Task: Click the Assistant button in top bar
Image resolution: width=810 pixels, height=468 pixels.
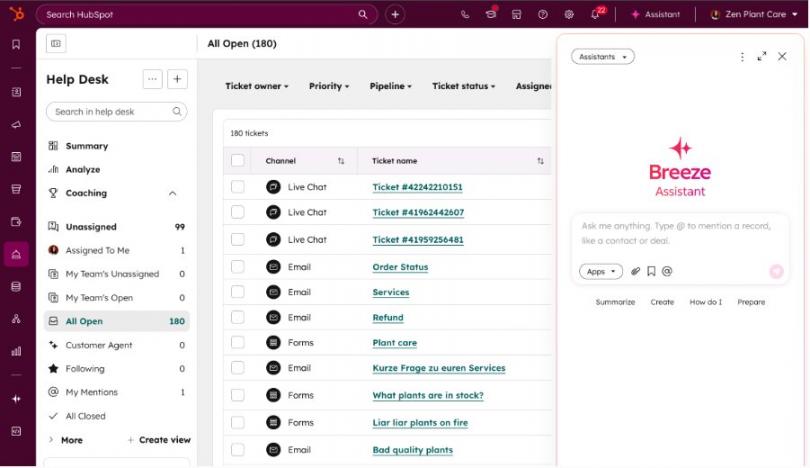Action: click(x=656, y=14)
